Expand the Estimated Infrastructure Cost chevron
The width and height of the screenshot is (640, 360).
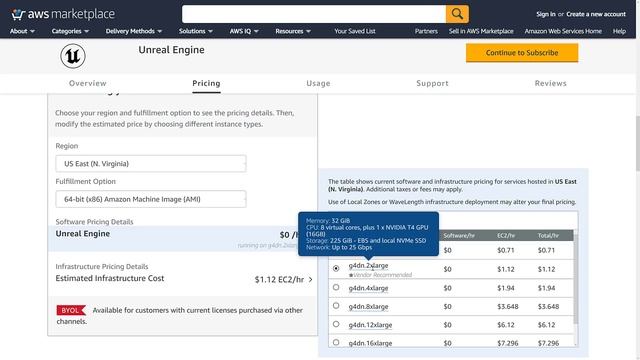click(311, 280)
